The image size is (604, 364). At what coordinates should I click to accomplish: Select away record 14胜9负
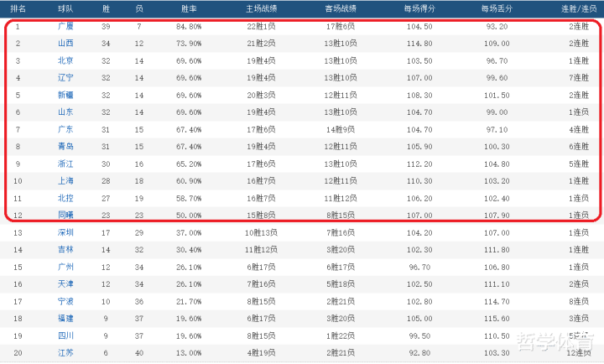(341, 129)
